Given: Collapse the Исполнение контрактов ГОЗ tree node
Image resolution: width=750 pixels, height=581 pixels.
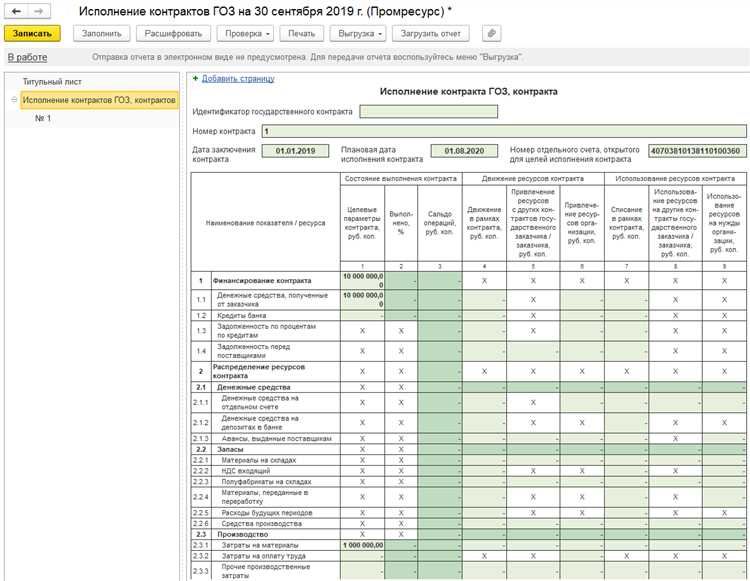Looking at the screenshot, I should [x=14, y=100].
